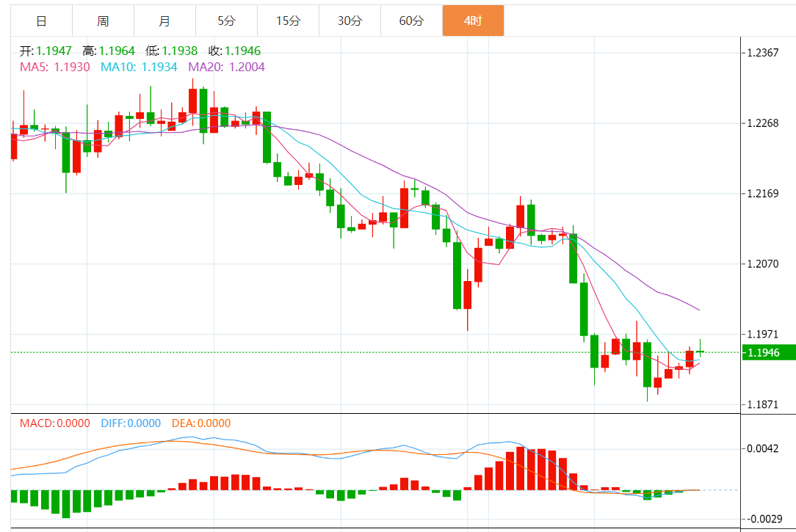Click the closing price 1.1946 value
This screenshot has width=796, height=532.
click(242, 51)
